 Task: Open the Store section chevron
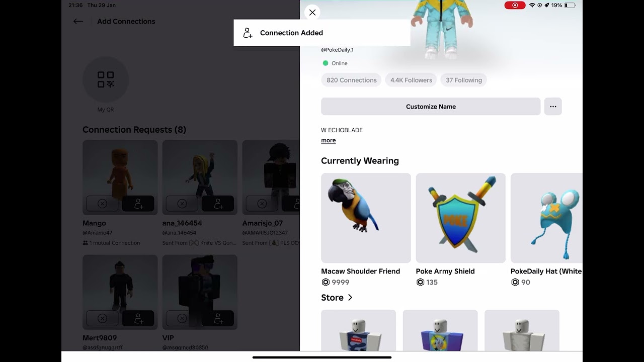click(x=350, y=298)
